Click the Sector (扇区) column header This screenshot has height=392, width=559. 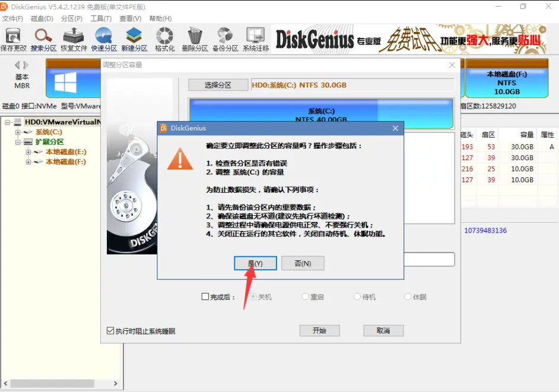click(488, 135)
